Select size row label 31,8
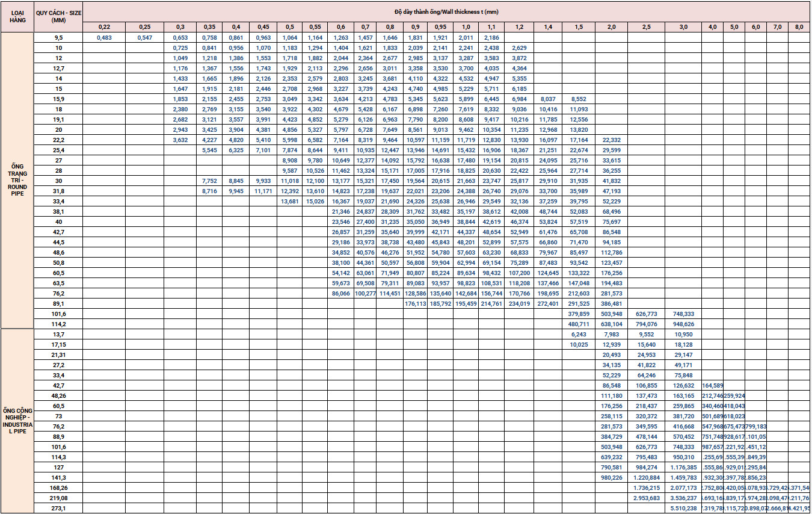Screen dimensions: 812x514 coord(58,191)
